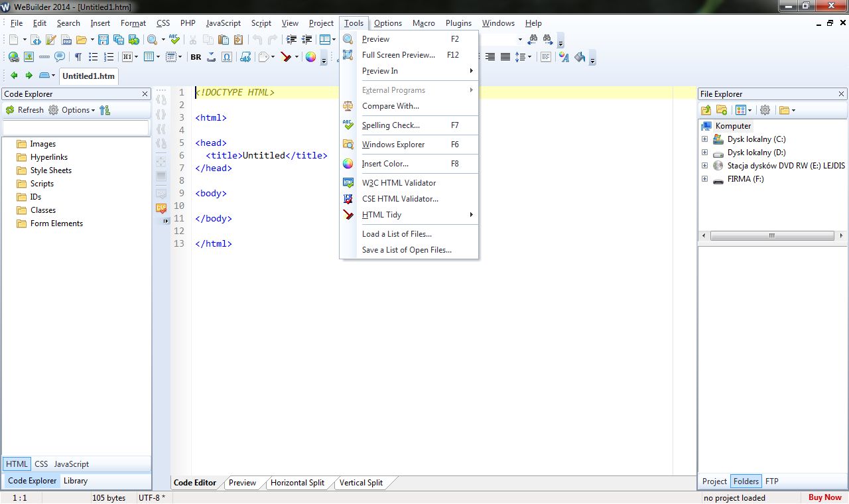Screen dimensions: 849x504
Task: Click the font color icon
Action: tap(564, 57)
